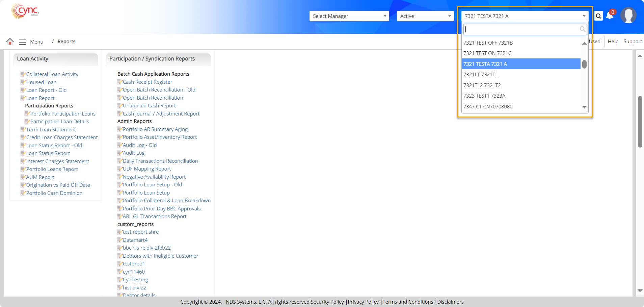Viewport: 644px width, 307px height.
Task: Open the hamburger Menu icon
Action: [22, 42]
